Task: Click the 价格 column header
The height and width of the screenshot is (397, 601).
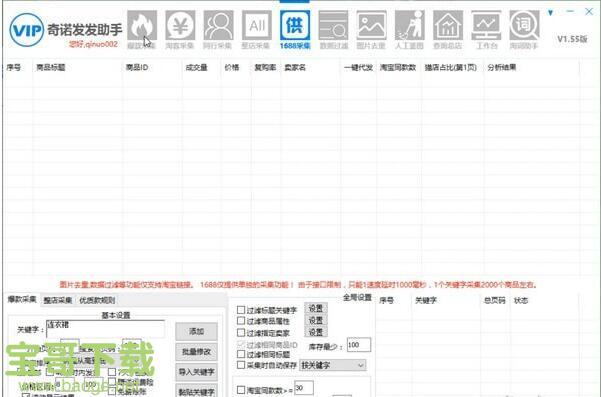Action: pos(232,67)
